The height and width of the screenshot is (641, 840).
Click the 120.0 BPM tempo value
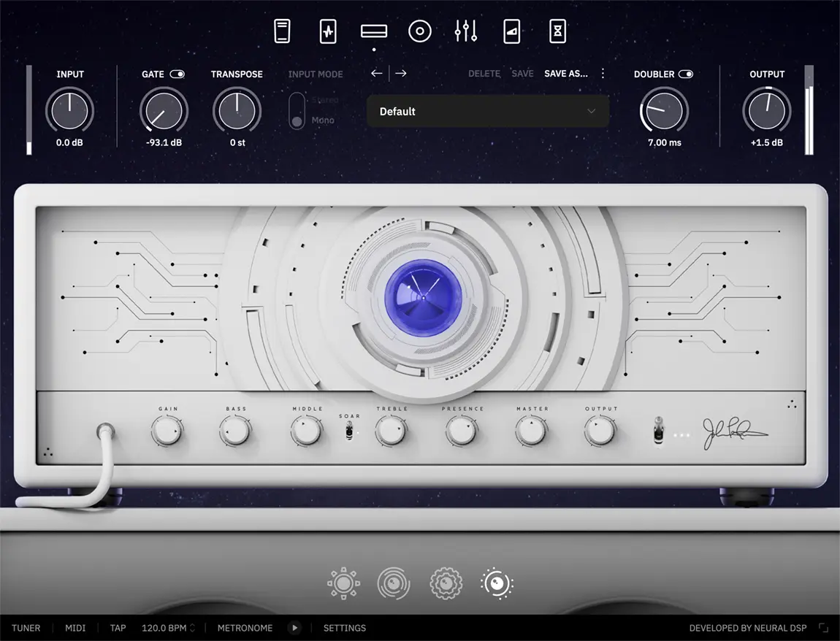point(164,628)
